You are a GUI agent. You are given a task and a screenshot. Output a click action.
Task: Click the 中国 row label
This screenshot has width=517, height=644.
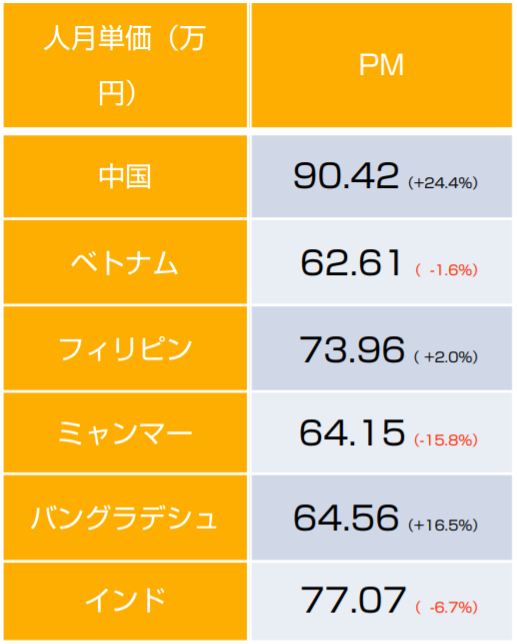125,176
